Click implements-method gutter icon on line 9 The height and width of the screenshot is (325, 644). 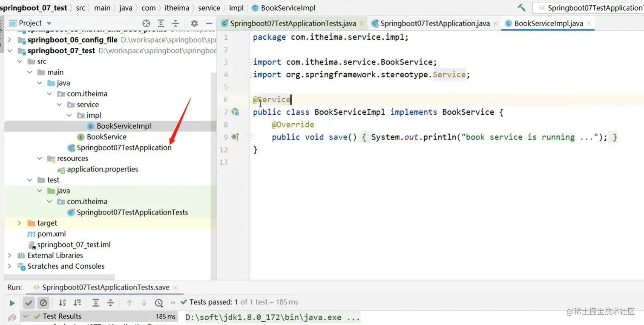click(x=235, y=137)
